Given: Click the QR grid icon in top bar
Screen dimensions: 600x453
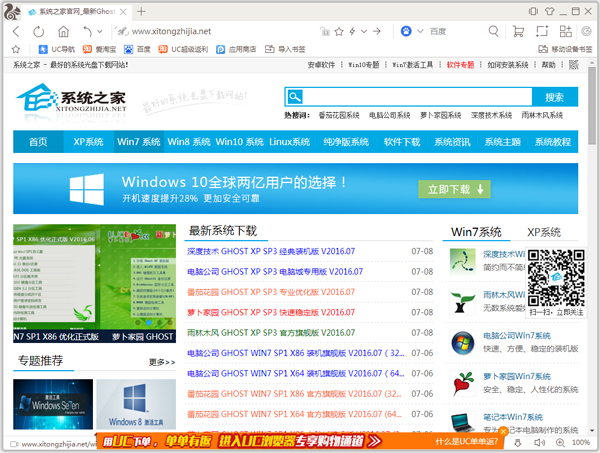Looking at the screenshot, I should (574, 65).
